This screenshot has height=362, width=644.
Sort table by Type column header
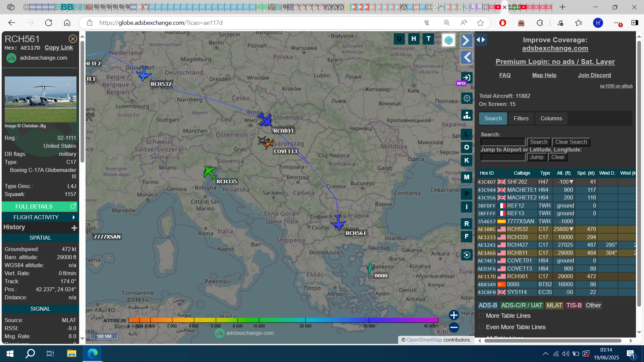[545, 173]
